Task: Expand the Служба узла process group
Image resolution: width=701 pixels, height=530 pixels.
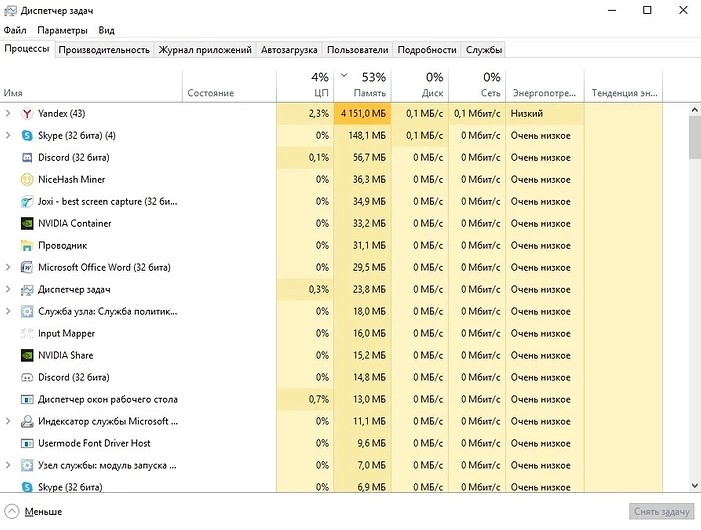Action: tap(8, 312)
